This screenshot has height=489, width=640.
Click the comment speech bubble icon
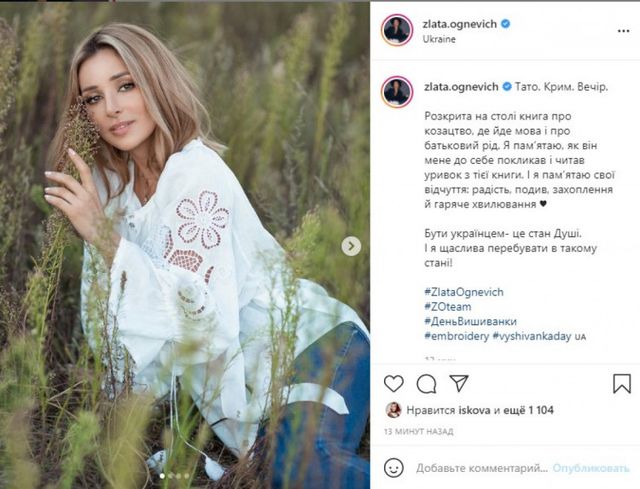(x=426, y=383)
